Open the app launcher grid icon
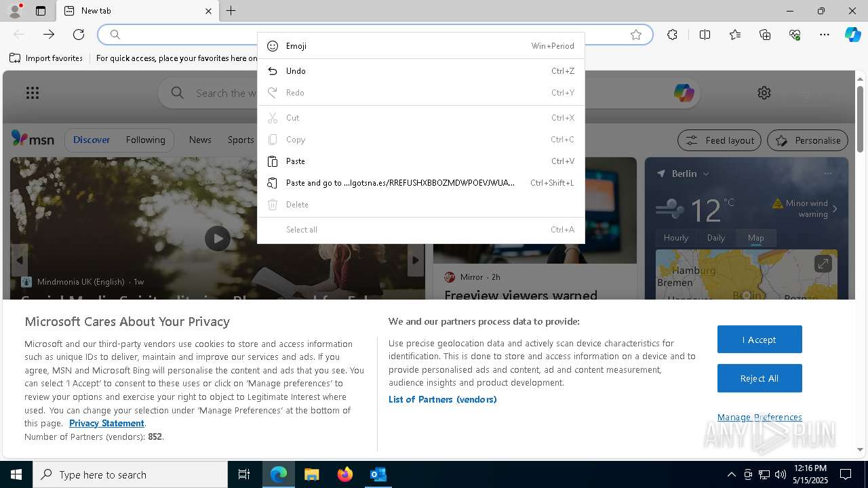 click(x=33, y=93)
